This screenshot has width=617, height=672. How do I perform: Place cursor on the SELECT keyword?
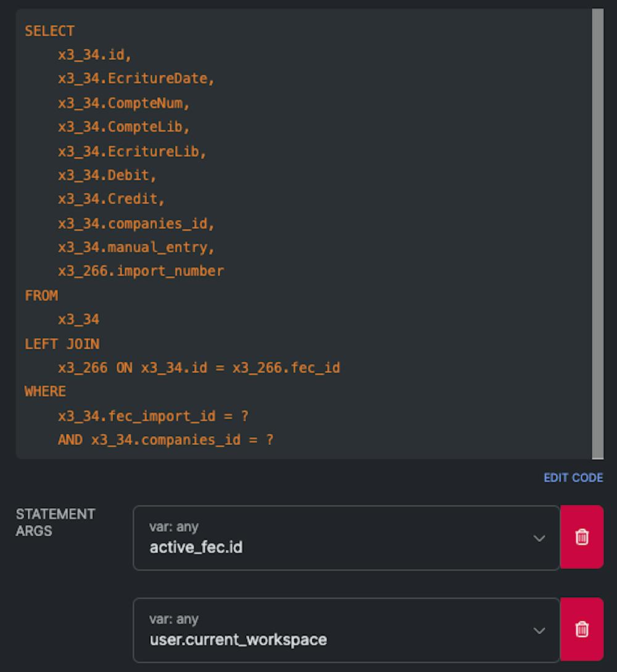click(x=49, y=31)
